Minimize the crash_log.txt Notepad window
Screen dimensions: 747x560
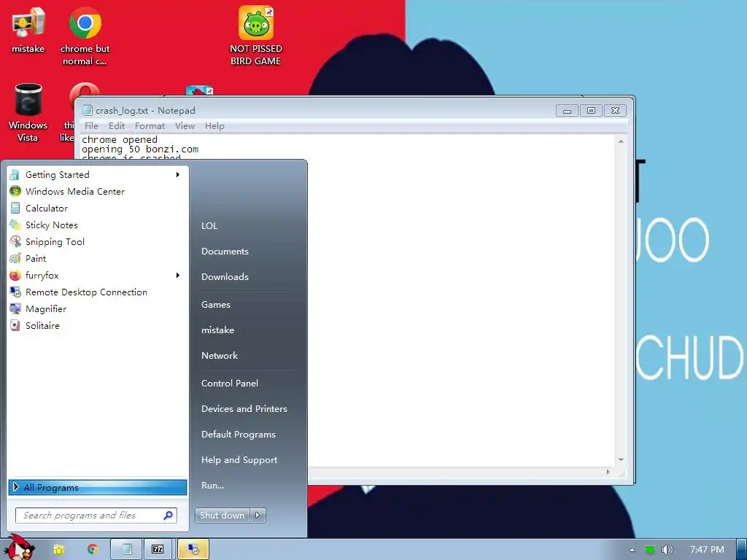(x=567, y=111)
